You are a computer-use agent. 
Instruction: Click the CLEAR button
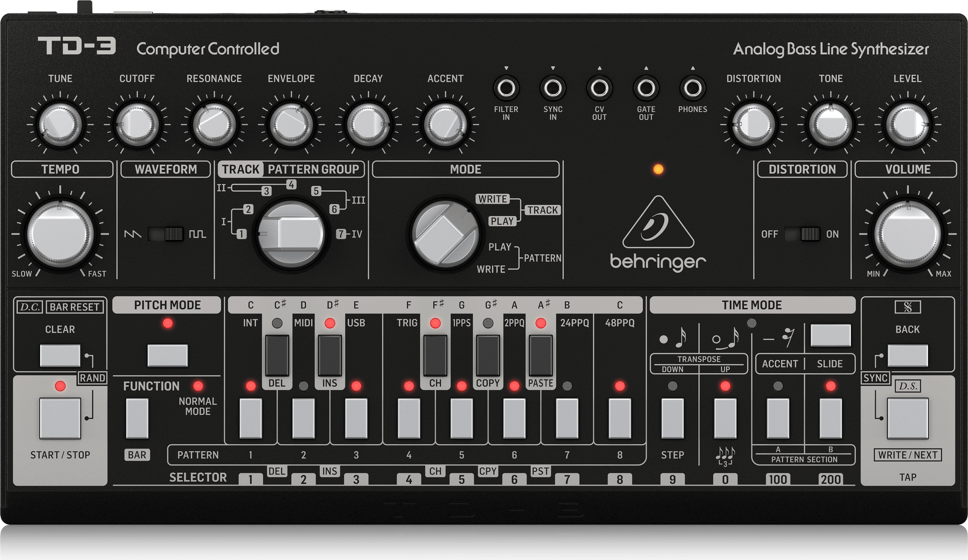coord(60,356)
